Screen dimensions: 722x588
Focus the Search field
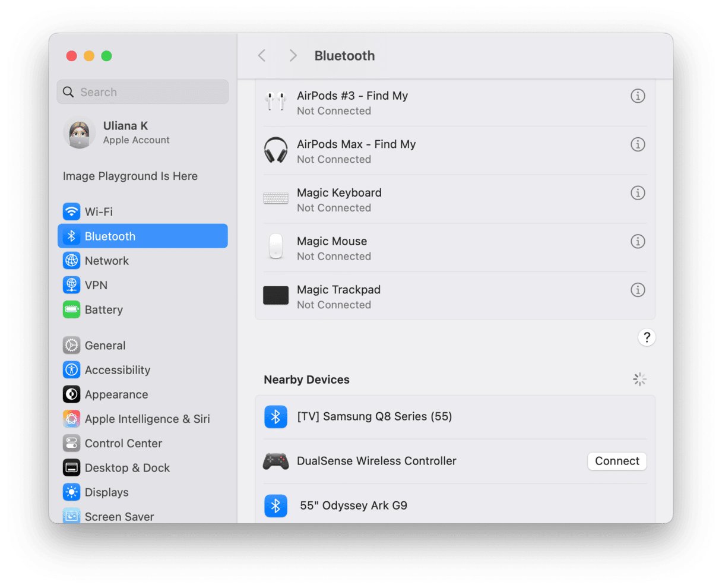[142, 92]
